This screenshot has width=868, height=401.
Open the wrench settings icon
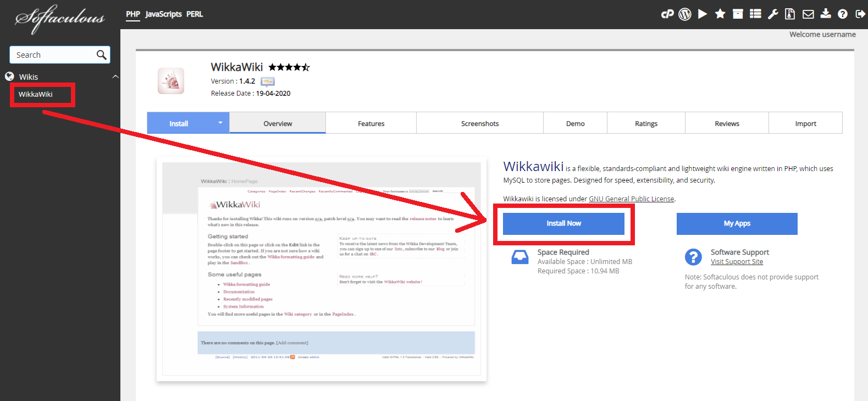773,14
